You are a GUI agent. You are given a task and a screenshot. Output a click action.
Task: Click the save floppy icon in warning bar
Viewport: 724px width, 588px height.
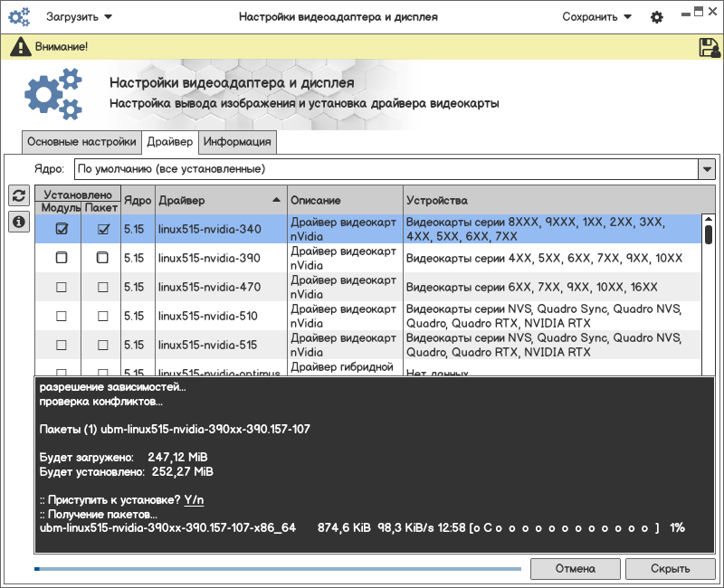pos(709,47)
